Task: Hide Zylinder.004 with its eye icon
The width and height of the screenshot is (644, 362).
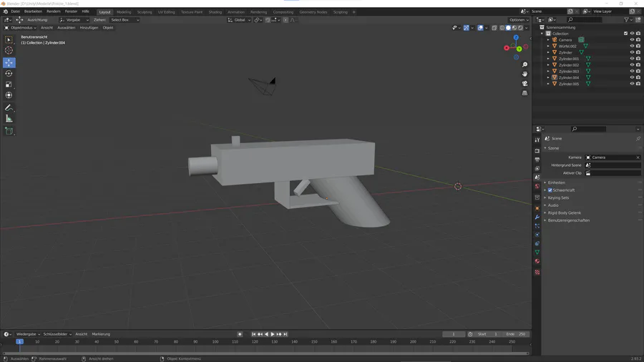Action: tap(632, 77)
